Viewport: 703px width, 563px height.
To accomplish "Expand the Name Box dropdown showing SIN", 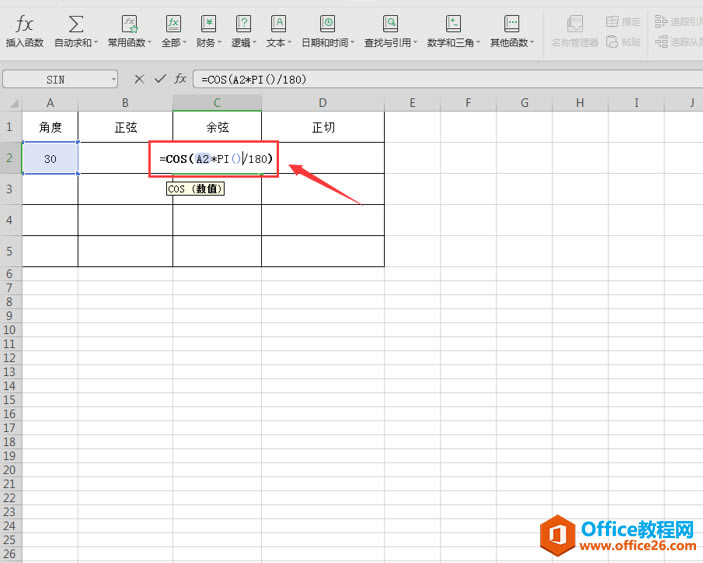I will coord(113,80).
